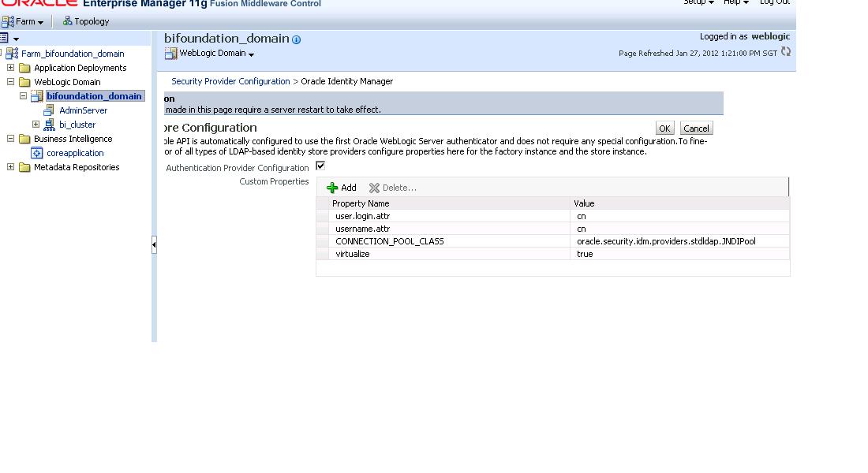Open the WebLogic Domain dropdown menu
The height and width of the screenshot is (473, 868).
(216, 54)
